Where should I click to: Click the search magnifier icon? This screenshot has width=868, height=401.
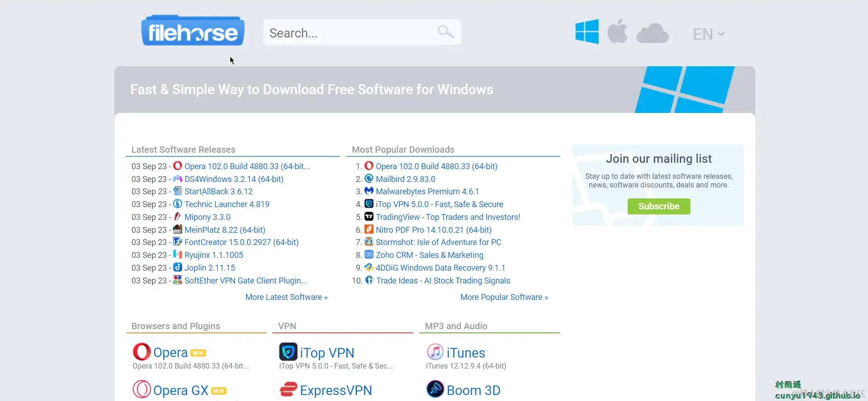pos(445,32)
